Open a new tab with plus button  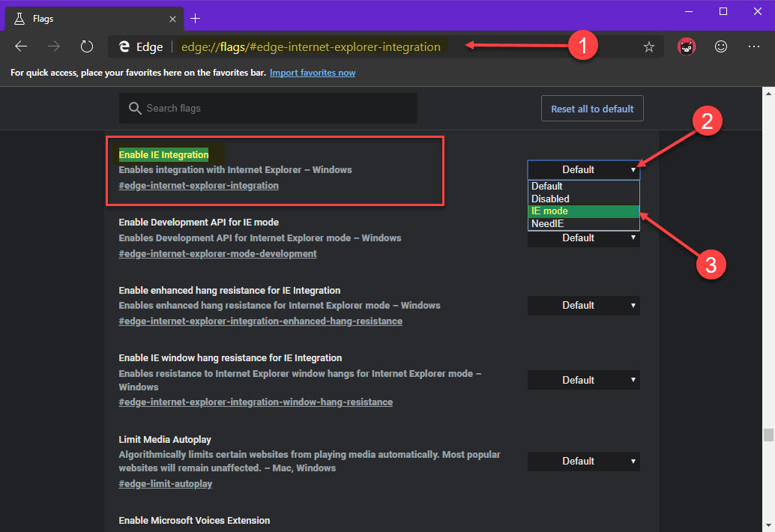tap(195, 19)
